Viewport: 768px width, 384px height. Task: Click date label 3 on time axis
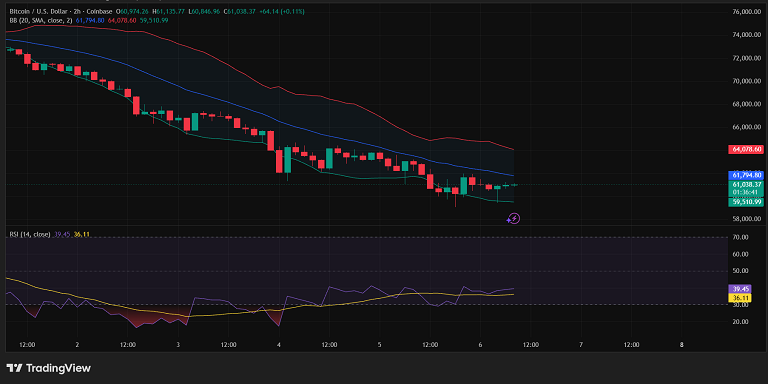pyautogui.click(x=178, y=345)
